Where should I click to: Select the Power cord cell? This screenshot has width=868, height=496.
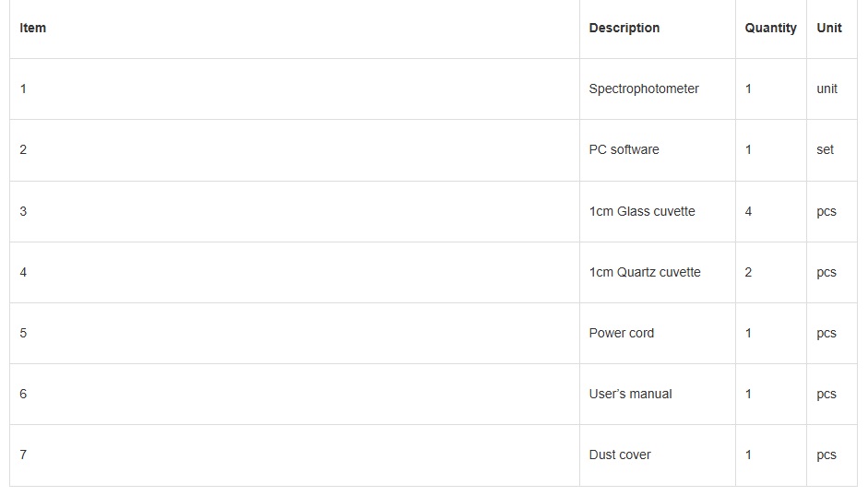tap(622, 333)
